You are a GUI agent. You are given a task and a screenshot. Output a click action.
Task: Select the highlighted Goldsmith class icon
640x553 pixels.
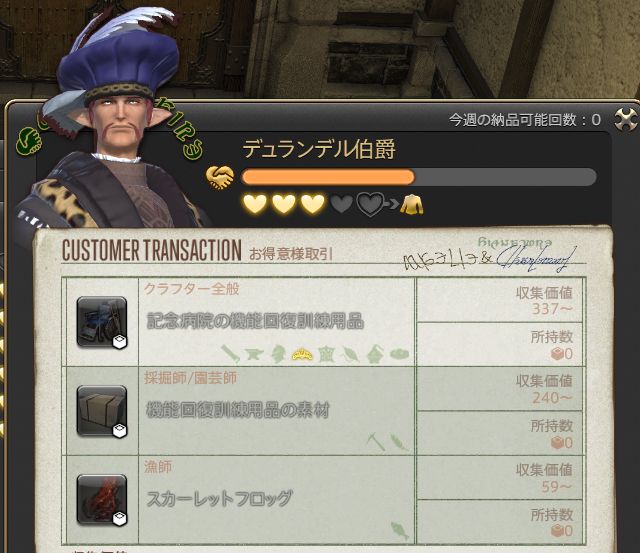pyautogui.click(x=302, y=354)
